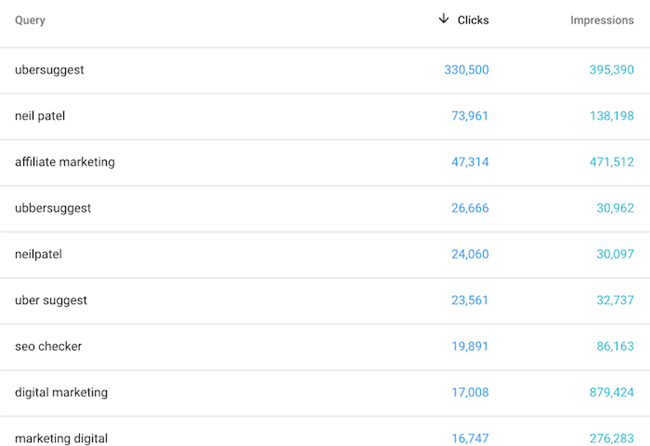Open the neilpatel query row

[x=38, y=254]
